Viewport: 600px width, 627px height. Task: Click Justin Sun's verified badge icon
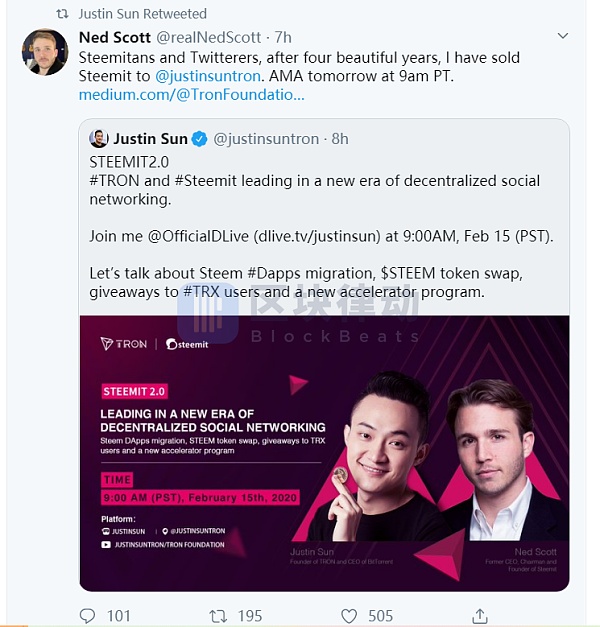(199, 139)
